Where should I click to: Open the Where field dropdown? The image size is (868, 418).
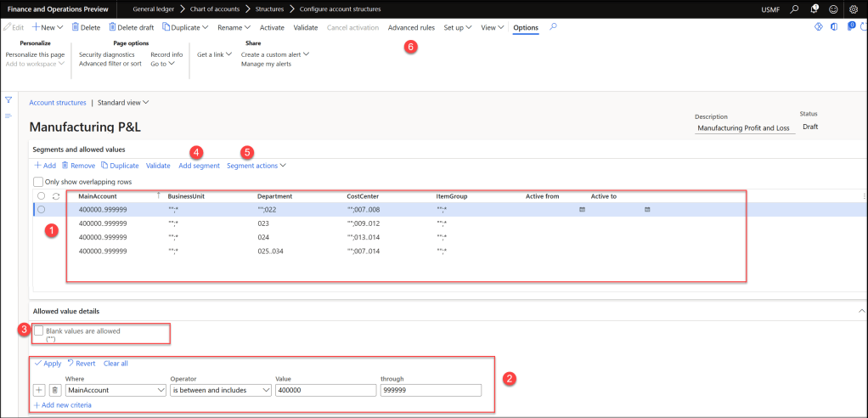161,390
